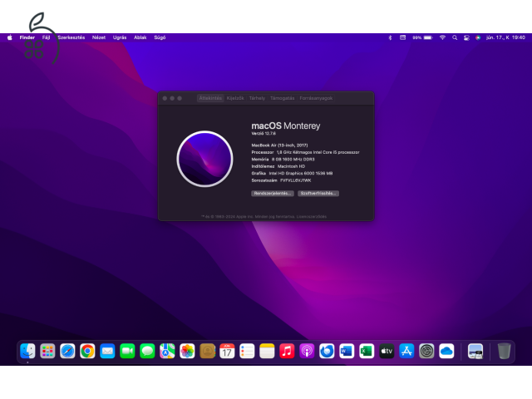The height and width of the screenshot is (399, 532).
Task: Click the Processzor specification line
Action: [305, 152]
